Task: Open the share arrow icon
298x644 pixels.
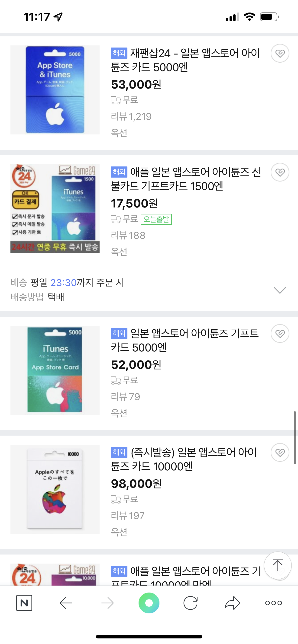Action: 232,603
